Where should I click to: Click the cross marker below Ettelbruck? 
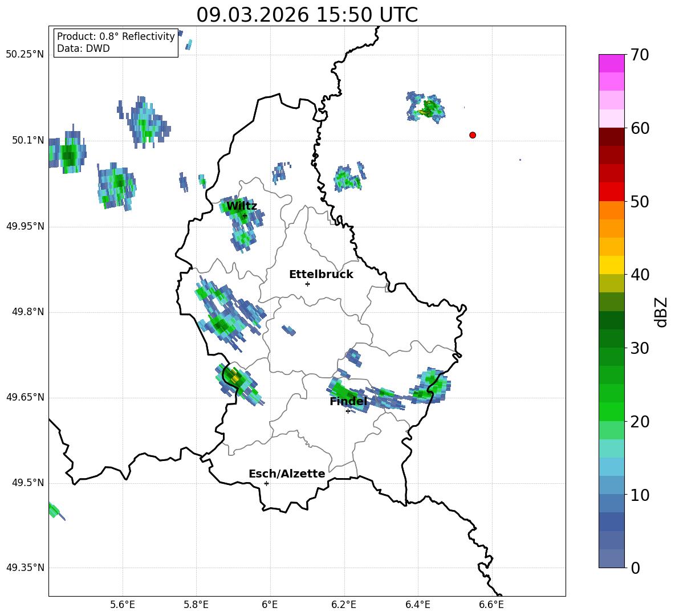coord(307,284)
